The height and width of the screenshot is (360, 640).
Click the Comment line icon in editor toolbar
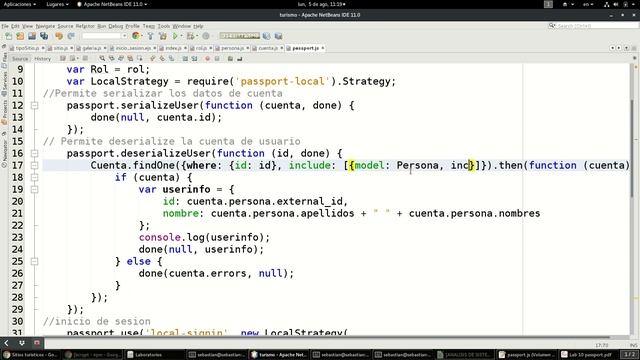(230, 59)
